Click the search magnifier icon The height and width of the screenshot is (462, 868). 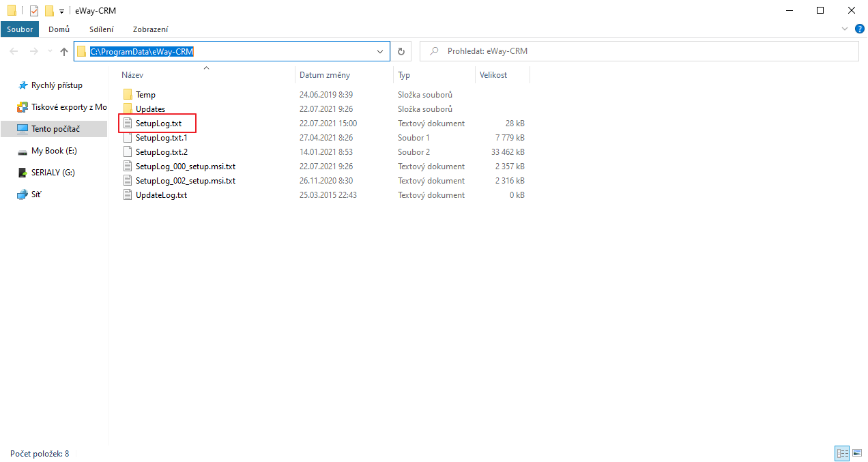pos(433,51)
